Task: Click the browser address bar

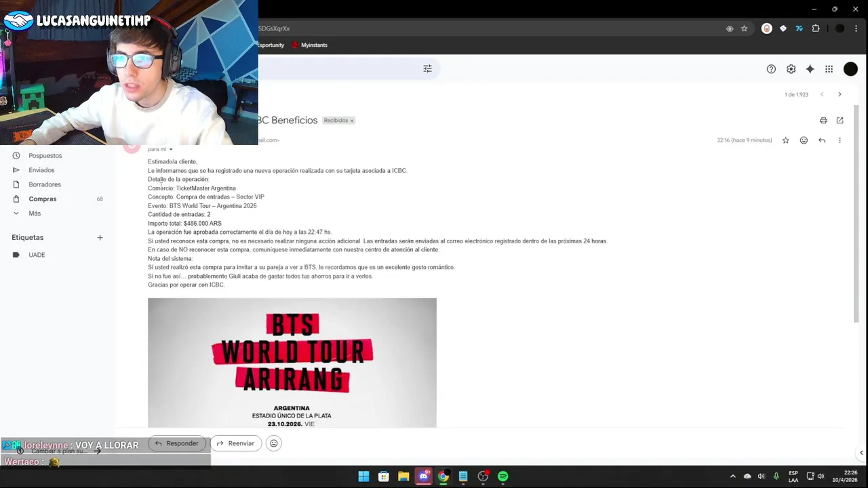Action: [x=488, y=28]
